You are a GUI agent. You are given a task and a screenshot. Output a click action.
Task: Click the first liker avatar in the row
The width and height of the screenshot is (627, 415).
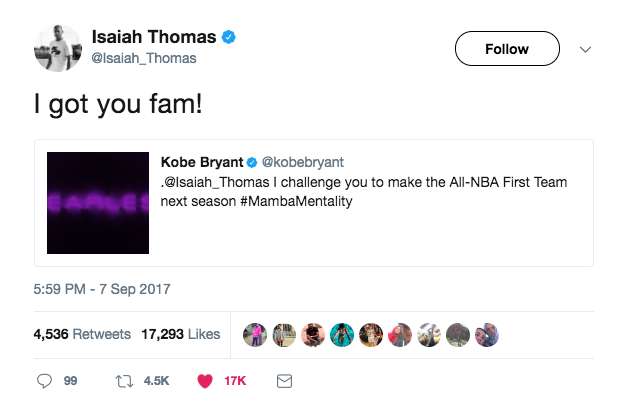click(x=254, y=334)
